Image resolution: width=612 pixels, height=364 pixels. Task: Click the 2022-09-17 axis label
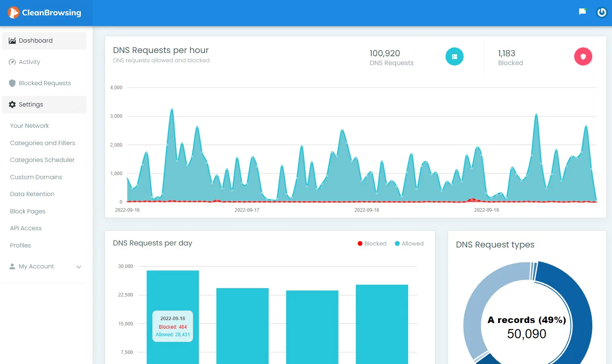coord(247,210)
